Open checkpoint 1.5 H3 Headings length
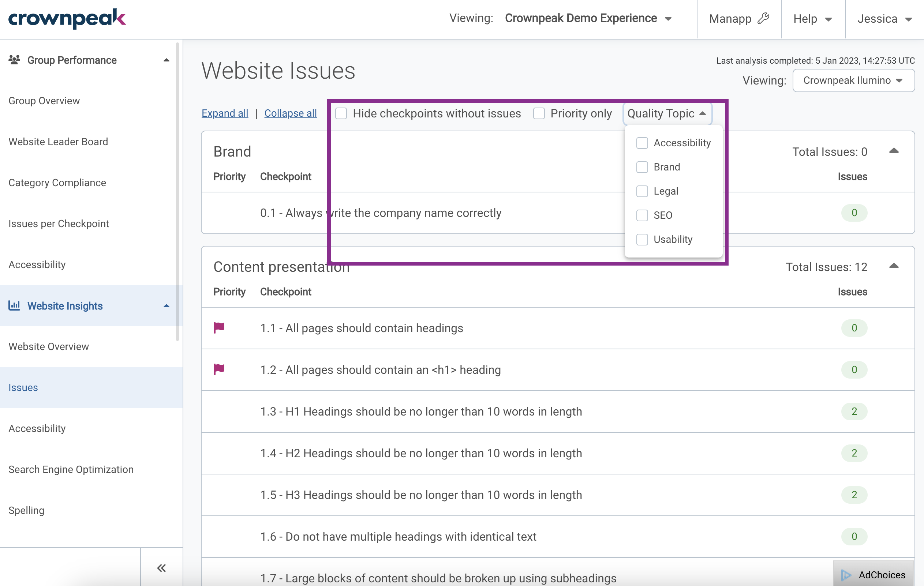Viewport: 924px width, 586px height. (x=421, y=495)
